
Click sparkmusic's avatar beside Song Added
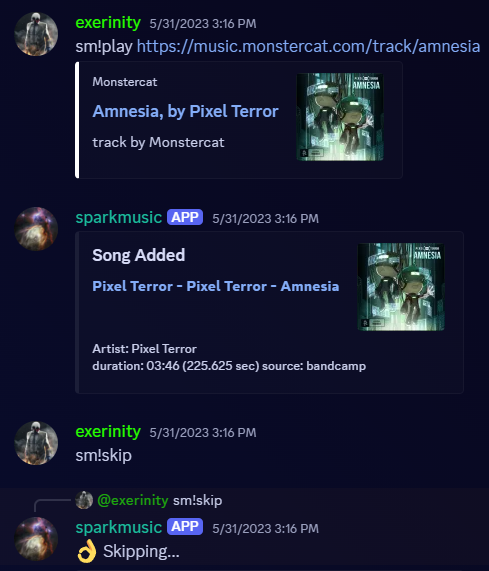[x=36, y=229]
